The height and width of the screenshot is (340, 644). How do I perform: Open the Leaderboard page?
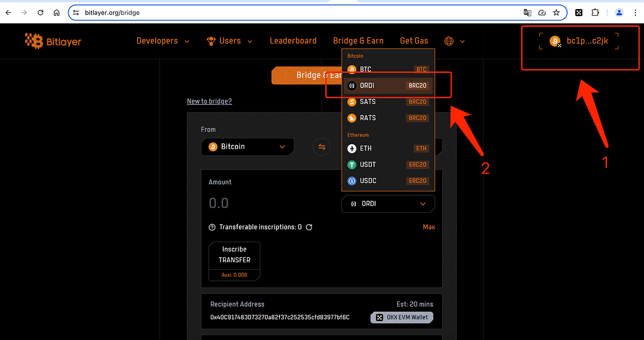[293, 40]
